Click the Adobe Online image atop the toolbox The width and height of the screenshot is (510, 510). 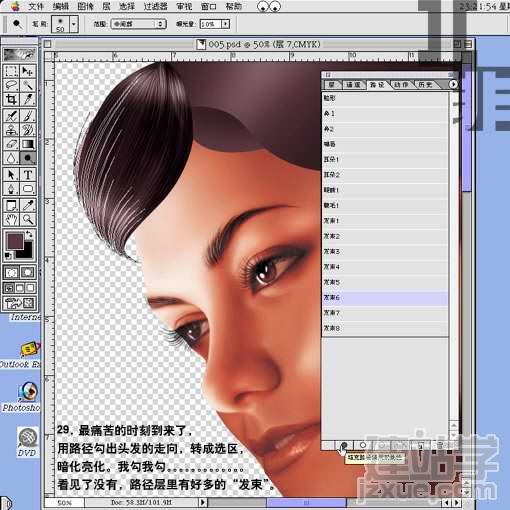coord(19,54)
